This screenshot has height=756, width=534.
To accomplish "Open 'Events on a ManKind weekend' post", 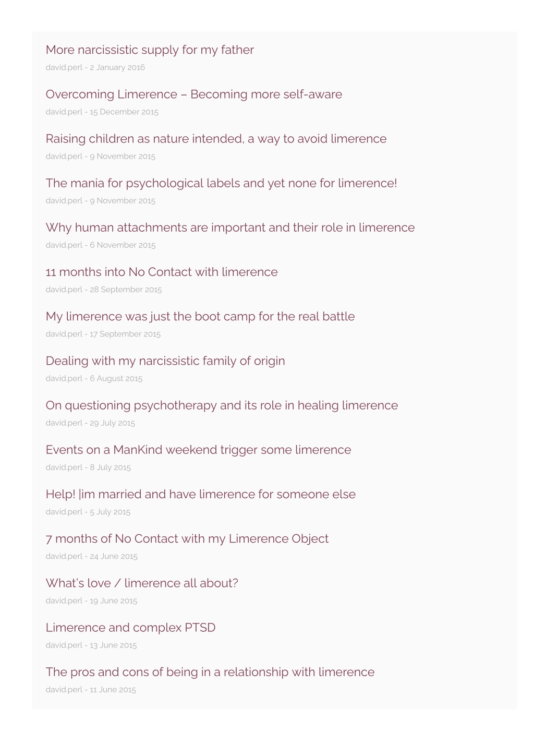I will 198,450.
